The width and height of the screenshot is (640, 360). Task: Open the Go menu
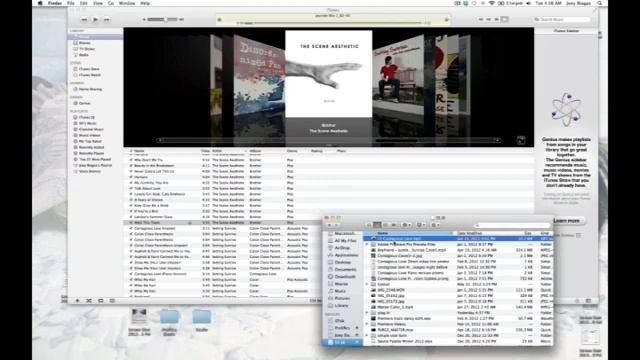(x=111, y=3)
